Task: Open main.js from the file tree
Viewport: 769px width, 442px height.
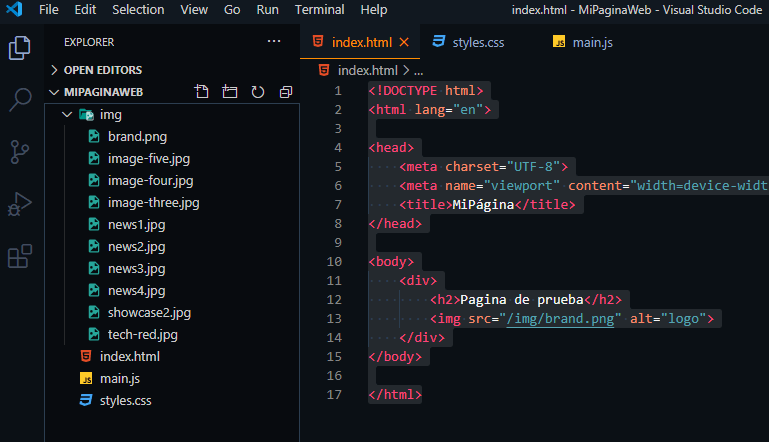Action: point(120,379)
